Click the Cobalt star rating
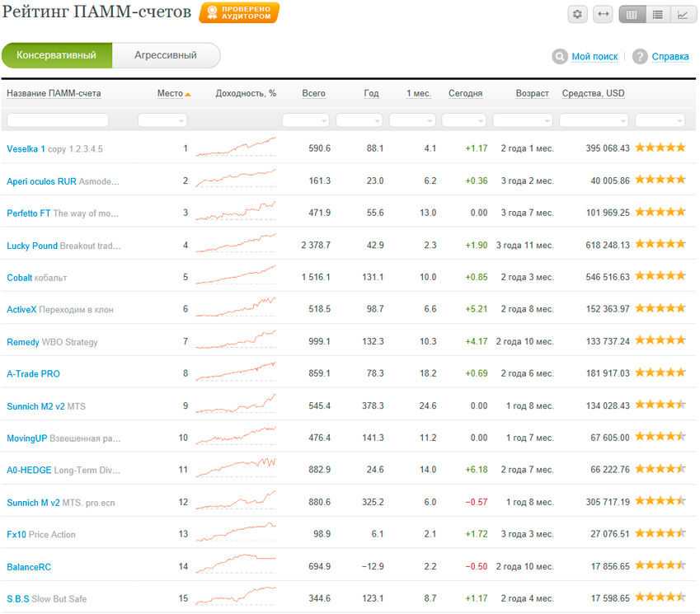This screenshot has width=700, height=614. click(x=660, y=276)
